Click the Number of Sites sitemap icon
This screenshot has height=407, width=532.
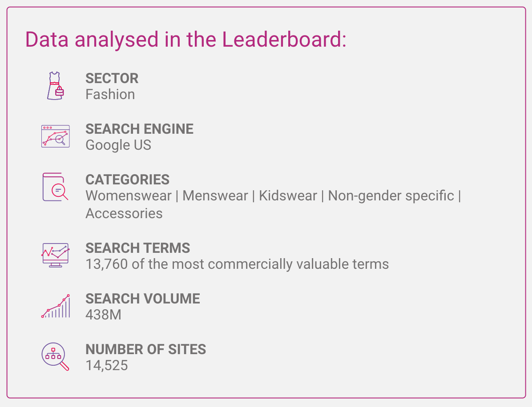pyautogui.click(x=55, y=356)
